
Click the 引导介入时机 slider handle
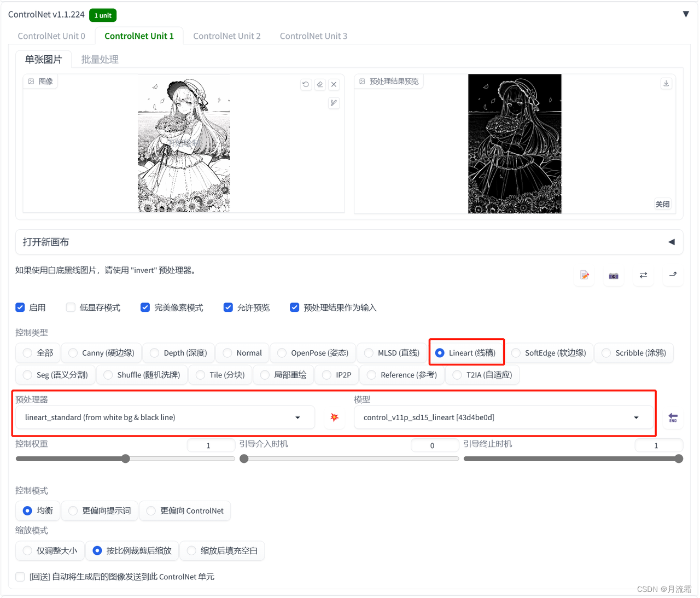[x=244, y=458]
